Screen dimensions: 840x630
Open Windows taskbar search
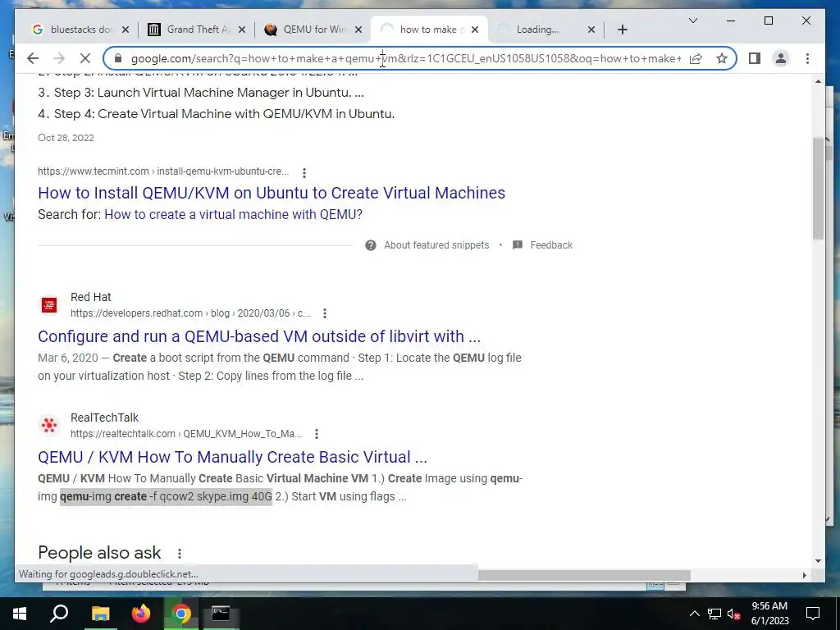[59, 614]
